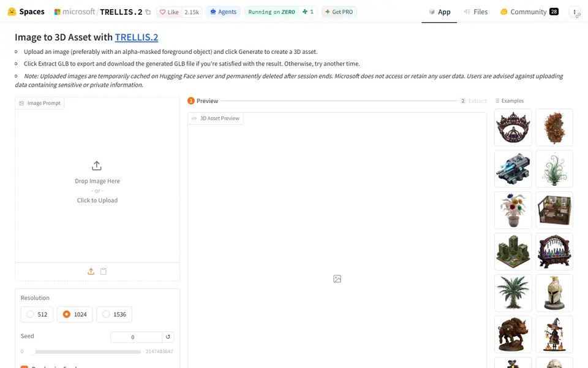Image resolution: width=588 pixels, height=368 pixels.
Task: Click the Seed number input field
Action: (x=136, y=337)
